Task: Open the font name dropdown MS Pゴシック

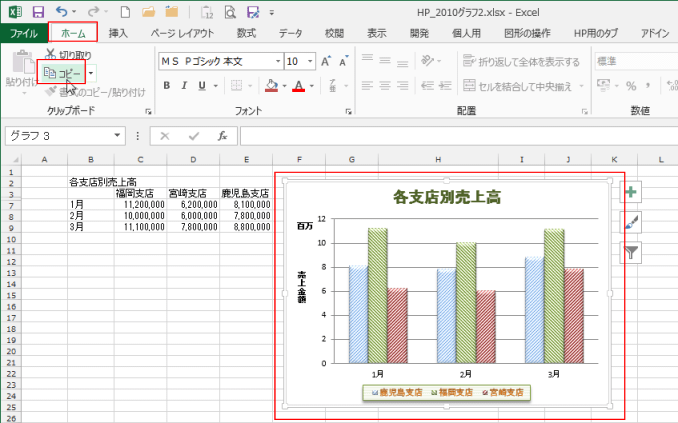Action: (278, 61)
